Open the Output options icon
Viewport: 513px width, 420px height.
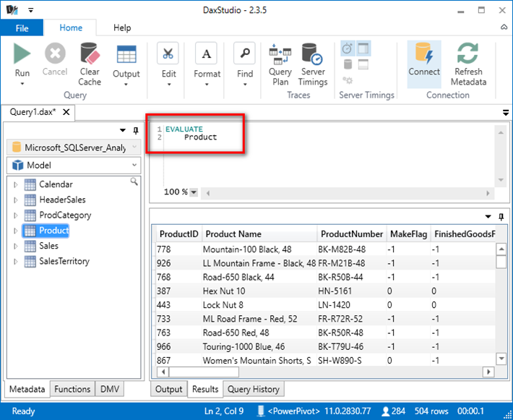pos(126,54)
